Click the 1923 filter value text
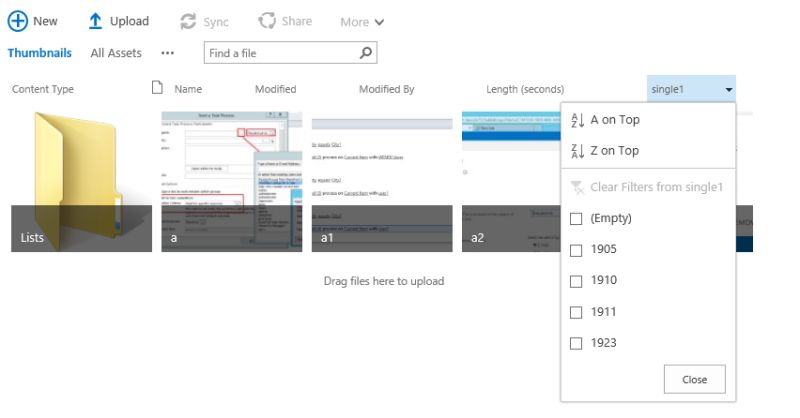Viewport: 800px width, 418px height. coord(604,342)
